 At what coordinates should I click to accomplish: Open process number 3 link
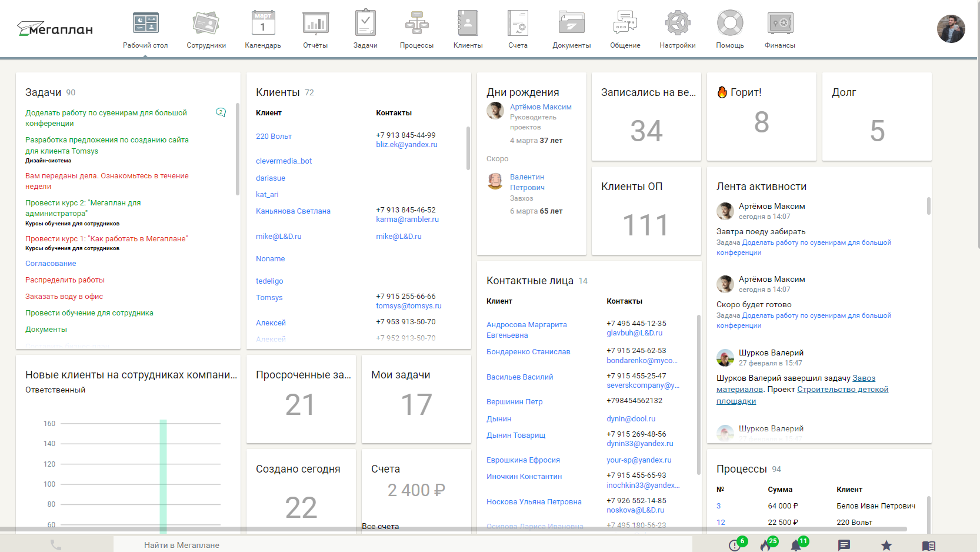point(718,506)
